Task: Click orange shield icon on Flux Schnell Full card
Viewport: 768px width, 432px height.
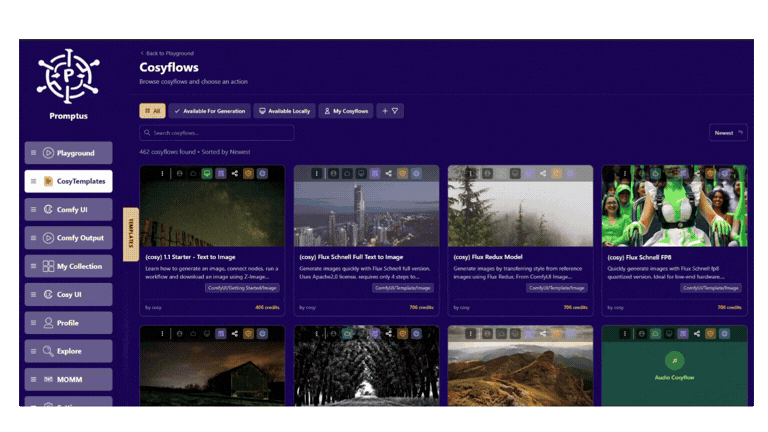Action: [x=402, y=173]
